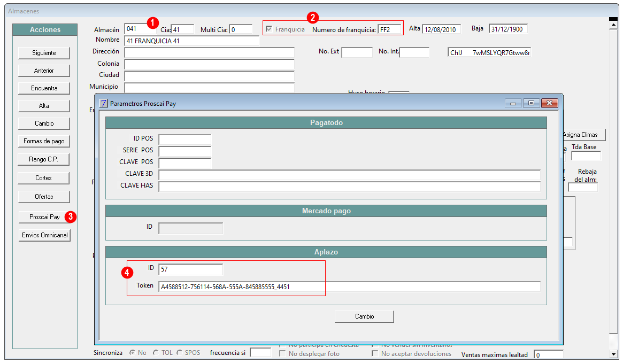Viewport: 623px width, 364px height.
Task: Select the Sincroniza No radio button
Action: 132,352
